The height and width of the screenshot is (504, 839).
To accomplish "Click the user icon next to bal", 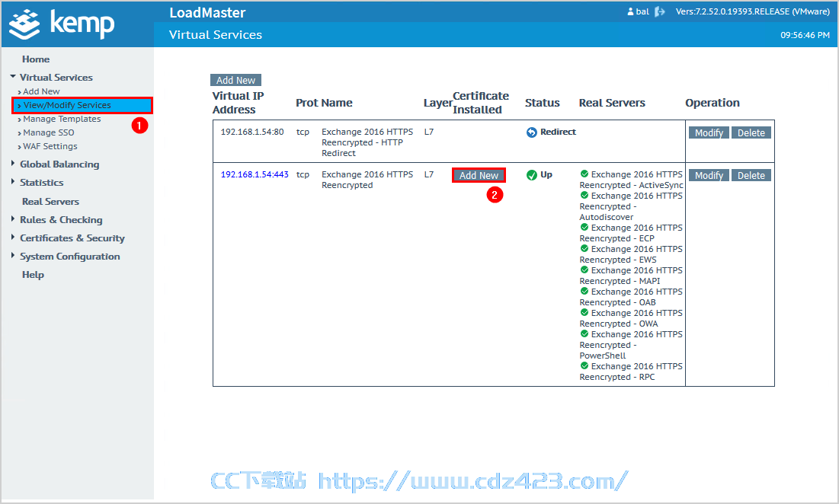I will coord(630,11).
